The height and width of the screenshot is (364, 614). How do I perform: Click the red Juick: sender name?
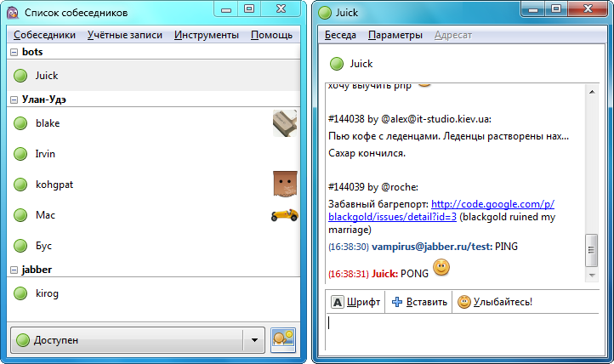[x=385, y=274]
